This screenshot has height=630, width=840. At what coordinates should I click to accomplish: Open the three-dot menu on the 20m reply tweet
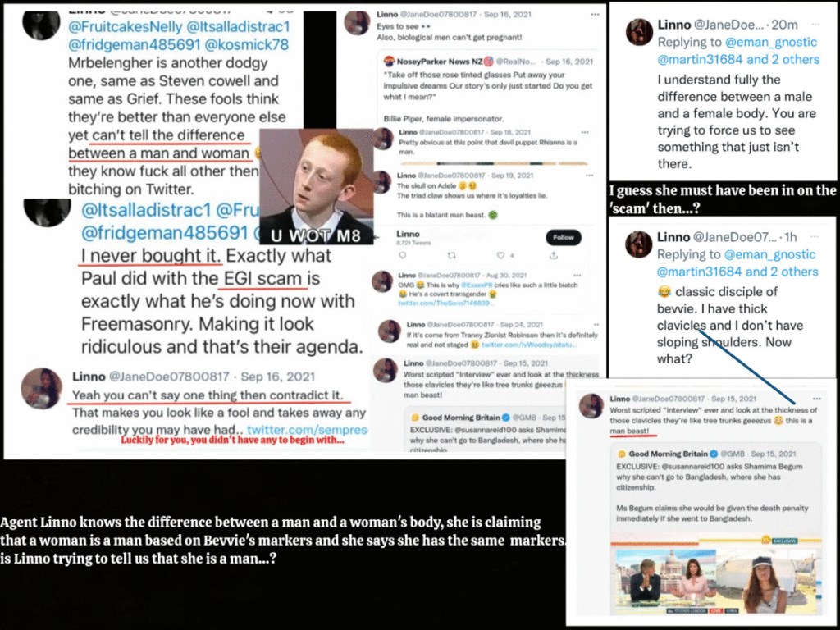815,24
